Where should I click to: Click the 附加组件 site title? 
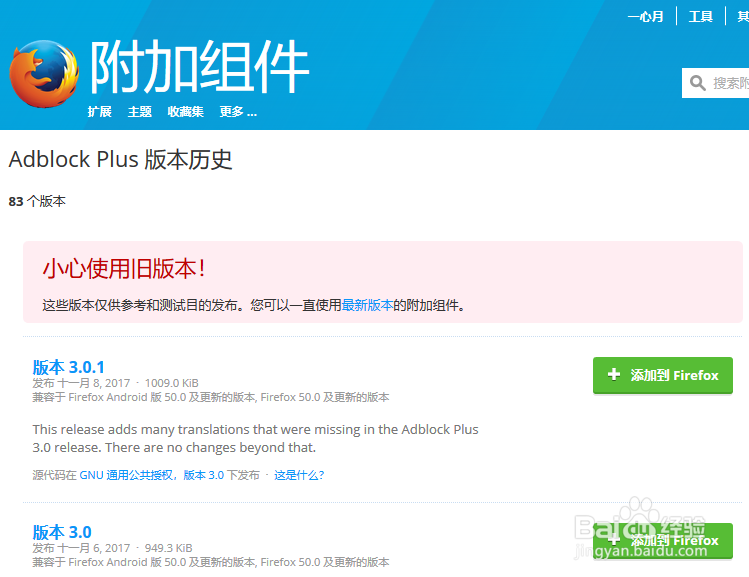[200, 66]
